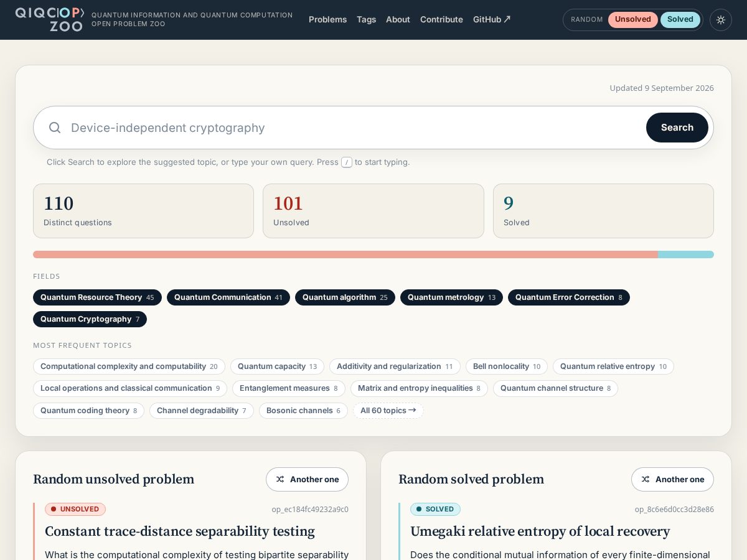
Task: Select the Quantum capacity topic
Action: 277,366
